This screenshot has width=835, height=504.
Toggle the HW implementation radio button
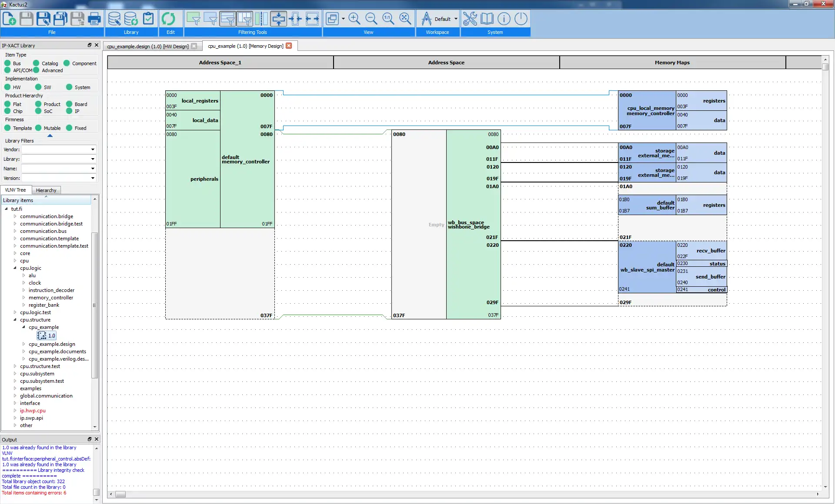tap(8, 87)
